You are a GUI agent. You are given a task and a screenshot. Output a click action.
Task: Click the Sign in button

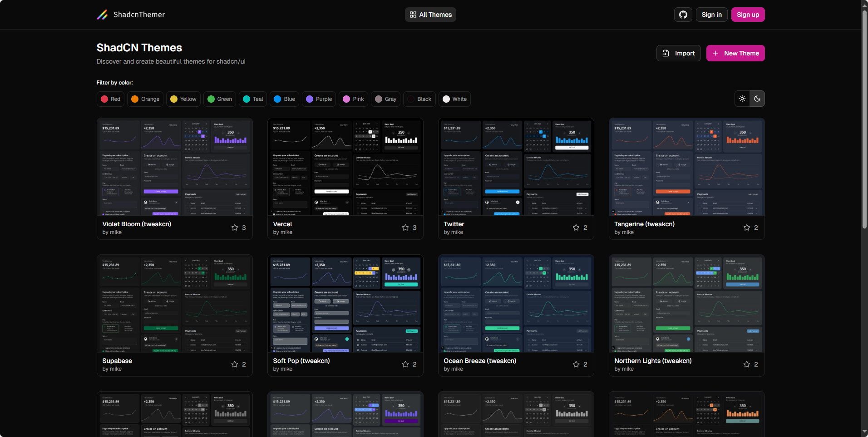(x=711, y=15)
